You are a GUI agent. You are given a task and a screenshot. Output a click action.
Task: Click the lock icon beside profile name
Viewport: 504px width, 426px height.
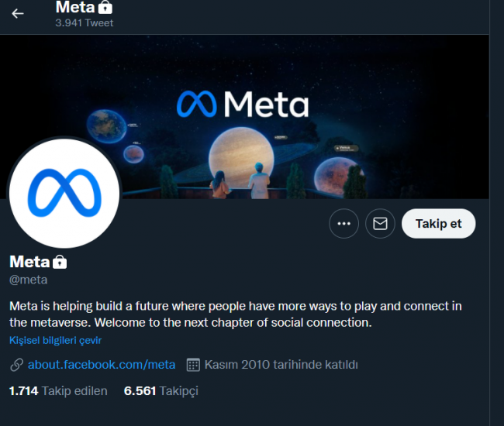coord(60,262)
